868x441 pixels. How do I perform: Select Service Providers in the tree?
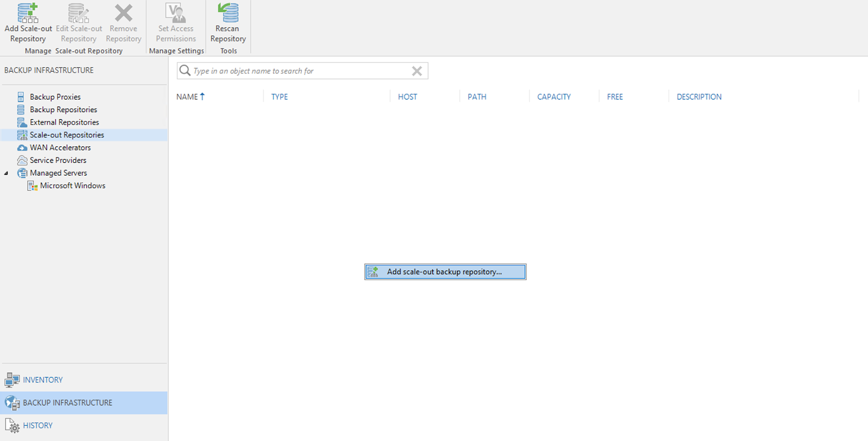point(58,160)
